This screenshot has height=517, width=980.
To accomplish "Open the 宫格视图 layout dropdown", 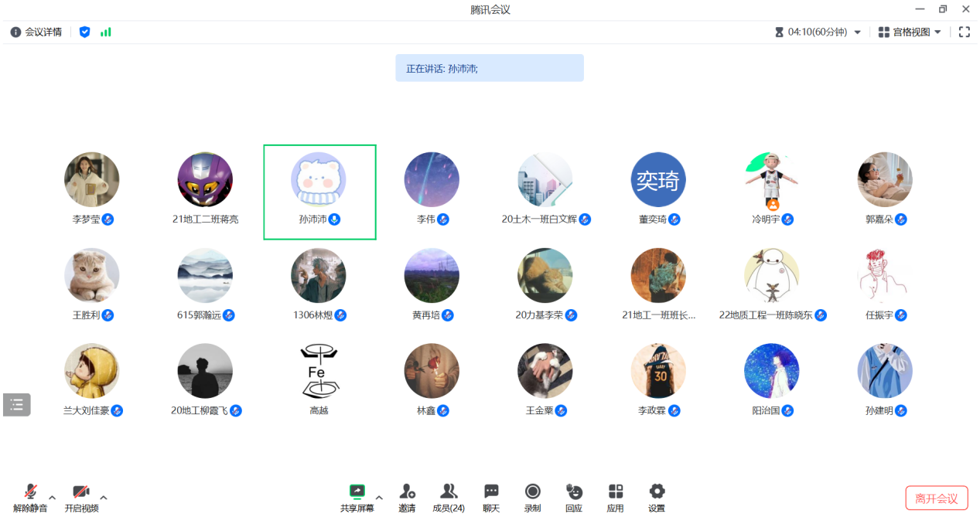I will point(910,32).
